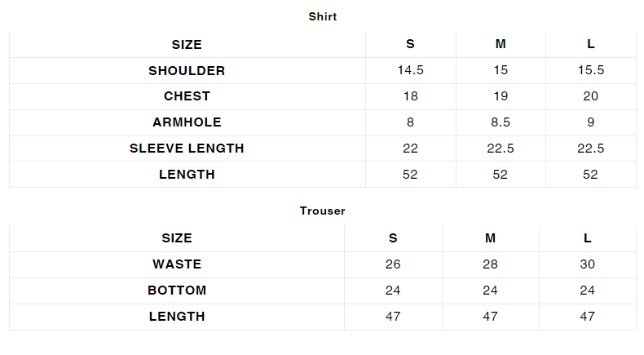644x355 pixels.
Task: Select the SHOULDER row label
Action: (187, 70)
